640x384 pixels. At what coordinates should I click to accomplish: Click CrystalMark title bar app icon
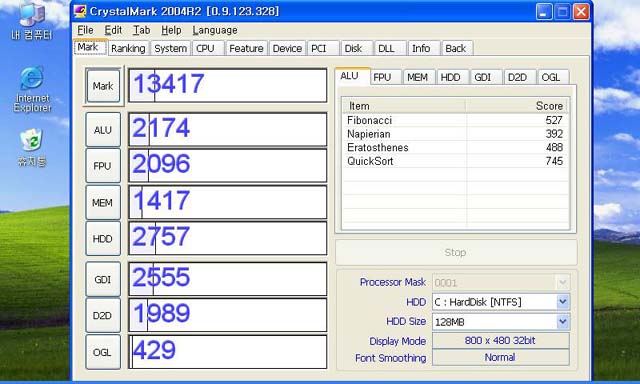(80, 11)
